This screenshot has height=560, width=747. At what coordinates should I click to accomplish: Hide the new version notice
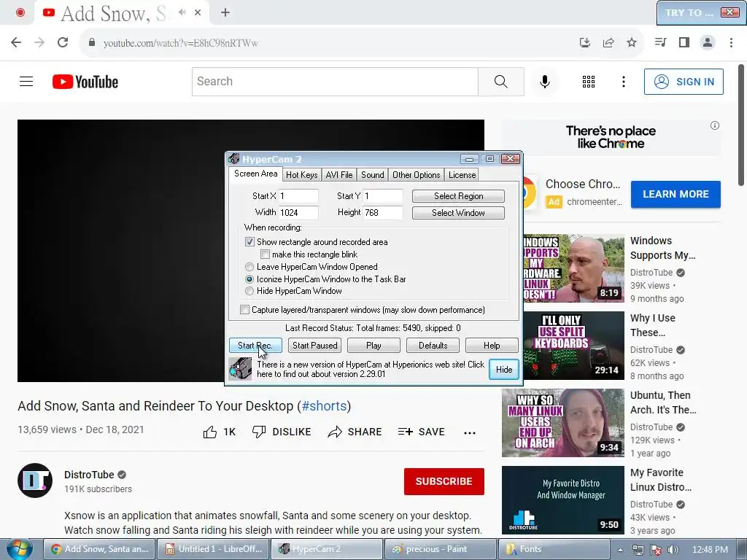(x=504, y=370)
